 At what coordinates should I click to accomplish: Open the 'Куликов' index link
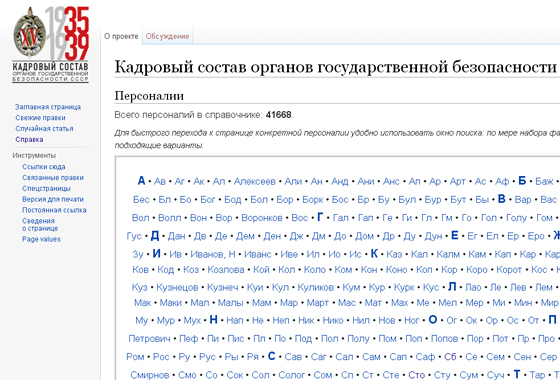click(x=316, y=288)
